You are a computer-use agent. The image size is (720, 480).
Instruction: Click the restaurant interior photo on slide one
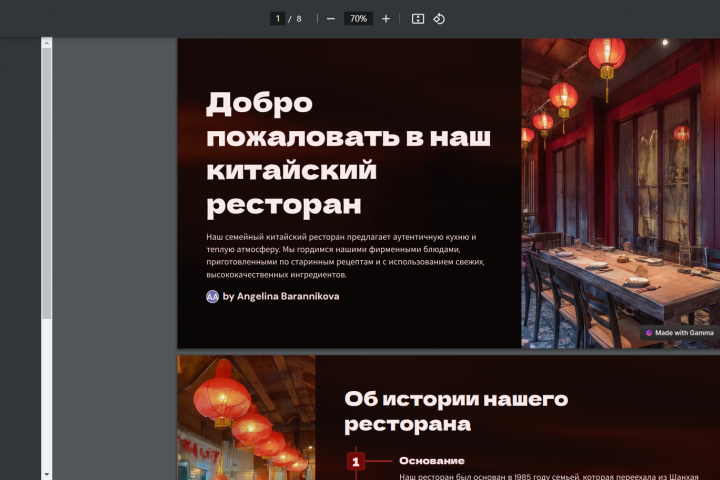click(x=620, y=193)
